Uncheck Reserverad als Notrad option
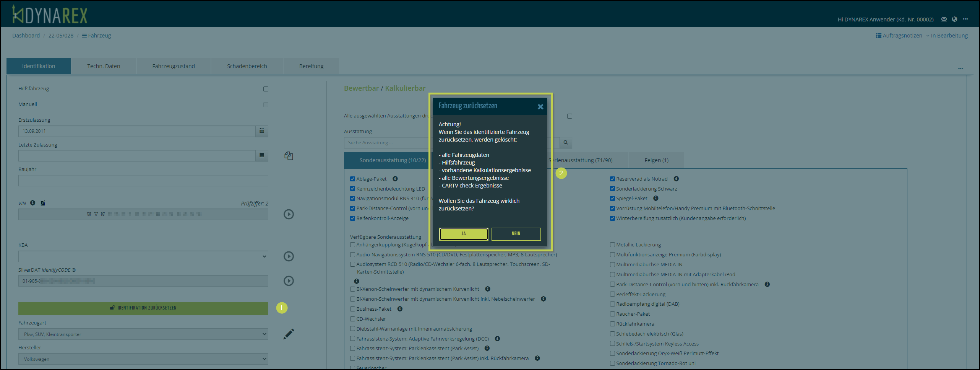Screen dimensions: 980x370 tap(612, 179)
